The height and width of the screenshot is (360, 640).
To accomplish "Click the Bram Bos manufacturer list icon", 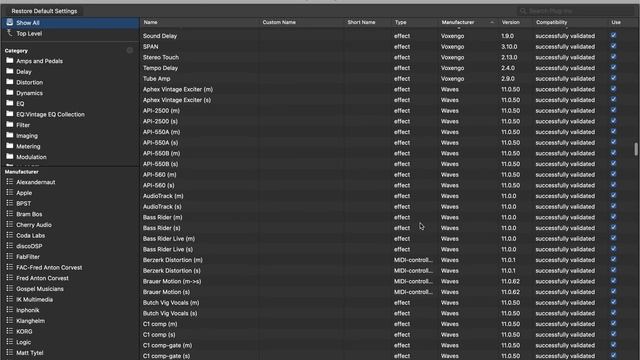I will (x=10, y=213).
